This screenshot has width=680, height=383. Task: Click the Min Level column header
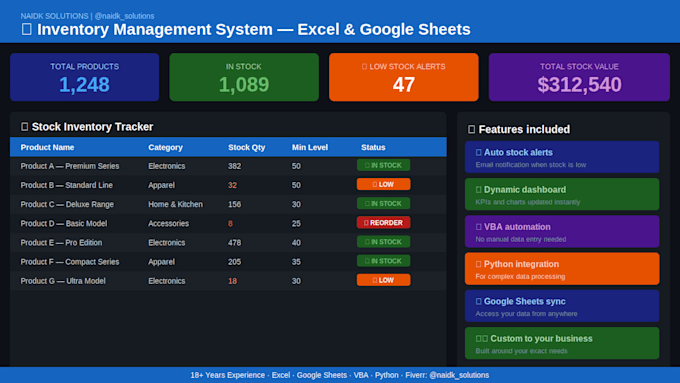tap(310, 147)
